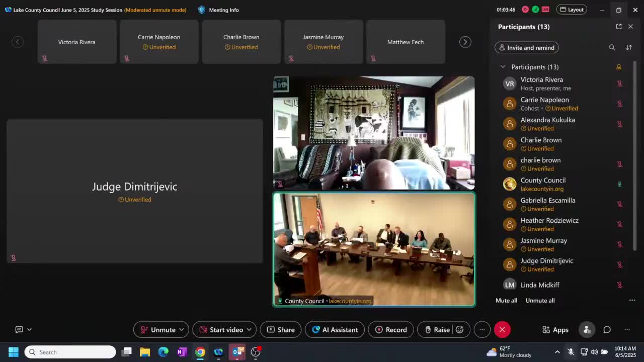Open Outlook from the taskbar
Viewport: 644px width, 362px height.
[237, 352]
